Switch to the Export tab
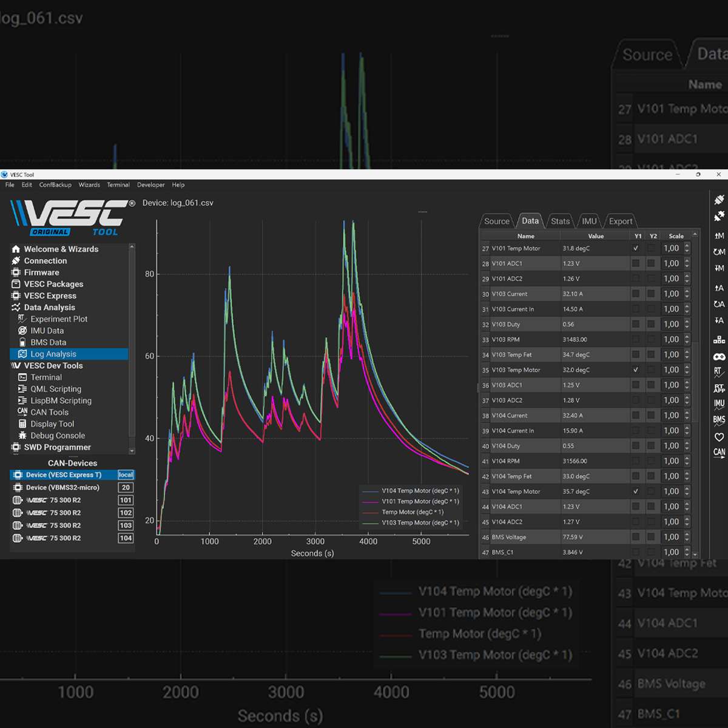 621,221
